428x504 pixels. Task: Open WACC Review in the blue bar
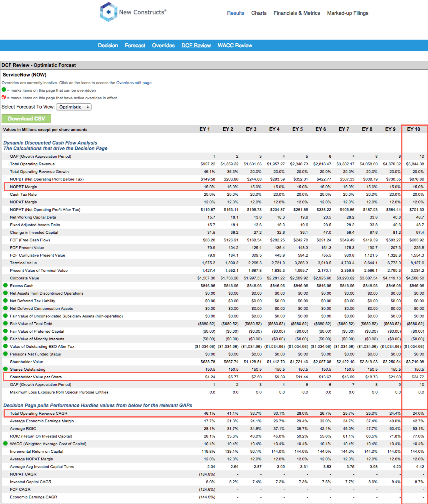pos(235,45)
